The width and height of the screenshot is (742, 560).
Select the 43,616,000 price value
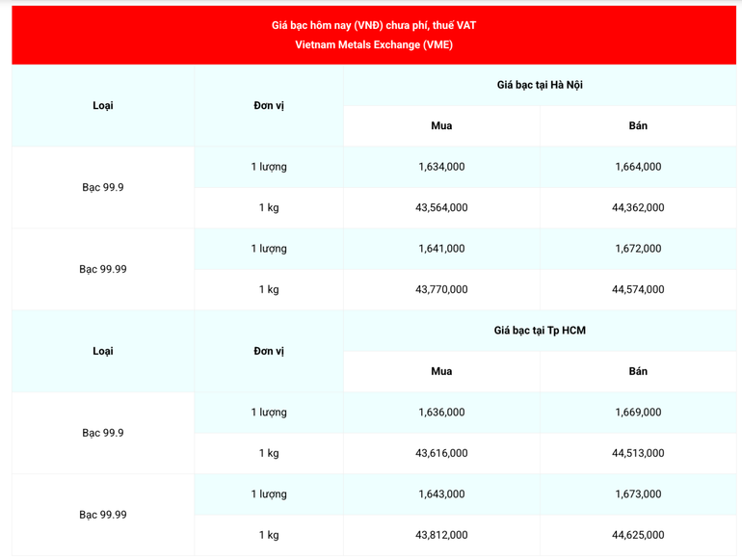(x=441, y=453)
